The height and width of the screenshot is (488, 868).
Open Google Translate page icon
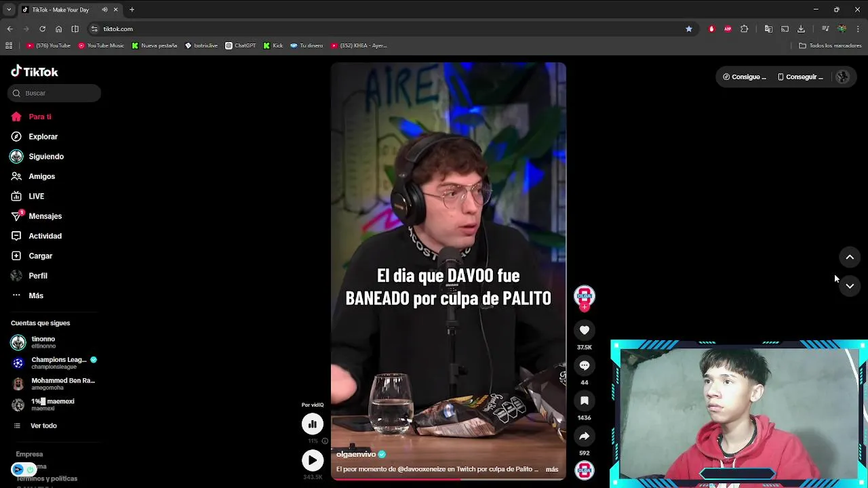coord(768,28)
